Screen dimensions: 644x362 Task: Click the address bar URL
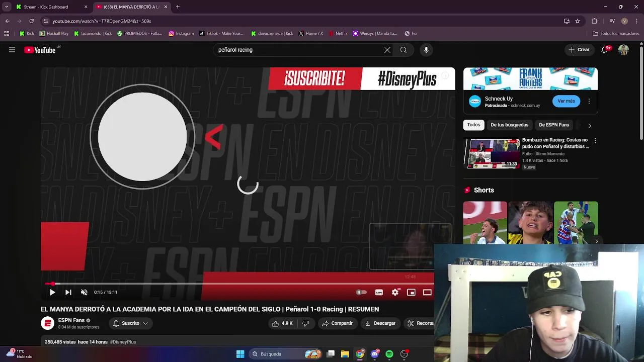click(102, 21)
